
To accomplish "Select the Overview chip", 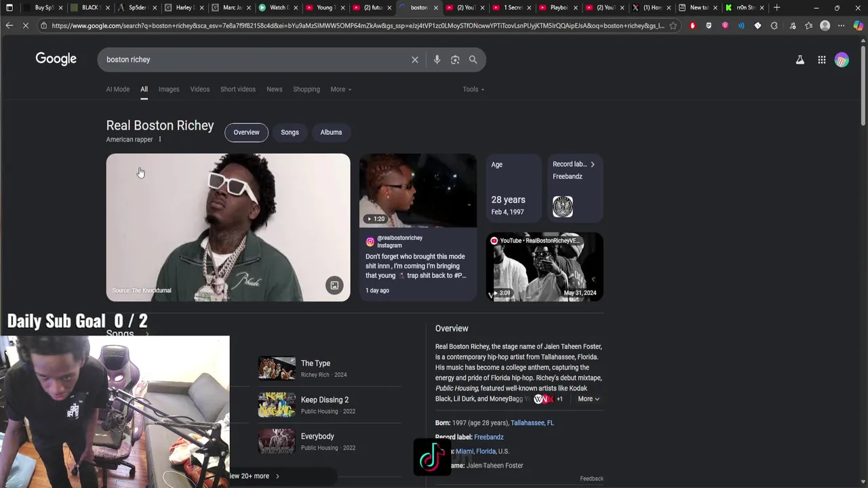I will point(246,132).
